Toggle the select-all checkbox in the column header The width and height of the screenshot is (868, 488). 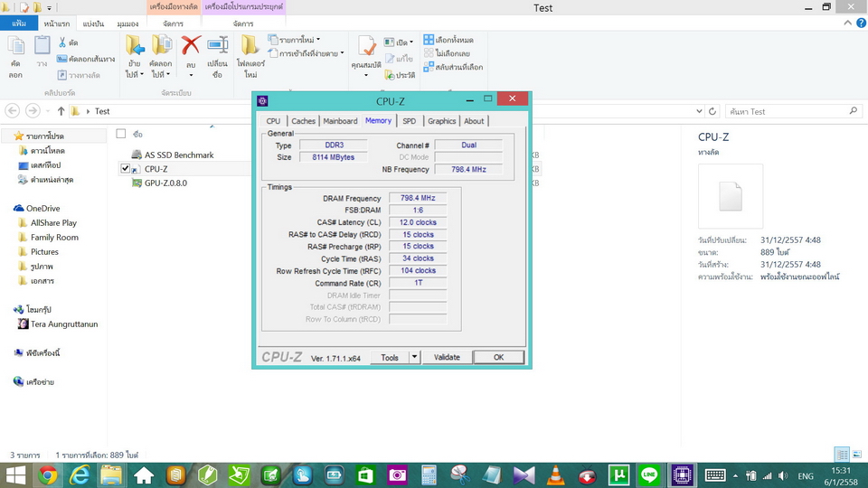120,134
